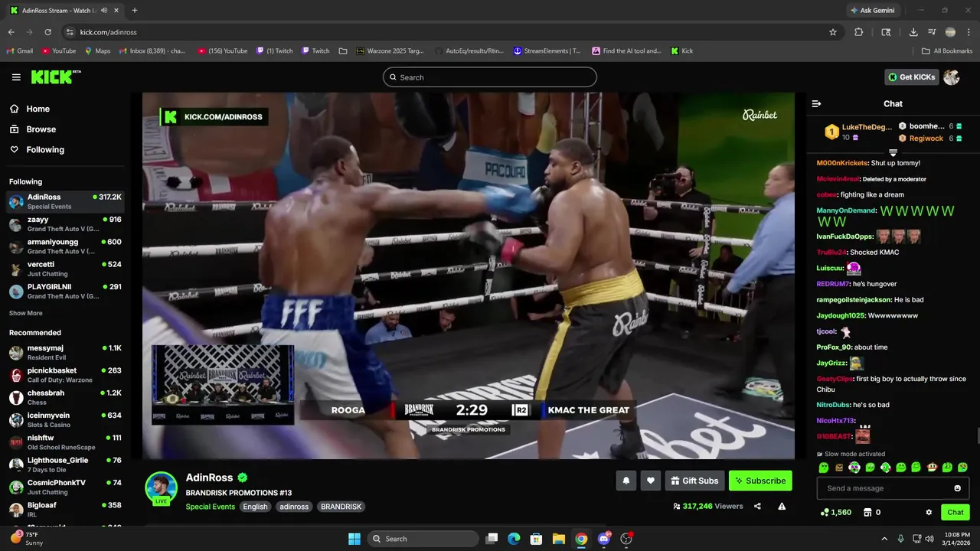This screenshot has height=551, width=980.
Task: Click username GoatyClips in chat
Action: [835, 379]
